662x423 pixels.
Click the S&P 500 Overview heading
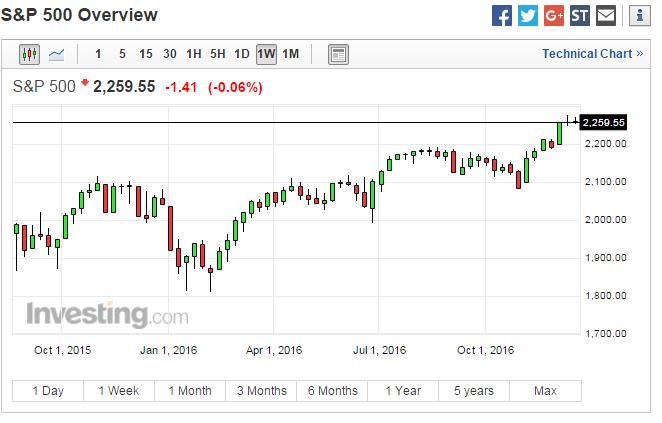click(79, 15)
